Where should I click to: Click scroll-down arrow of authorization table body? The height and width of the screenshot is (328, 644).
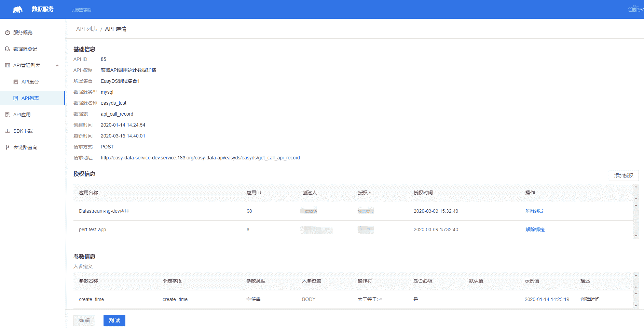pyautogui.click(x=636, y=236)
